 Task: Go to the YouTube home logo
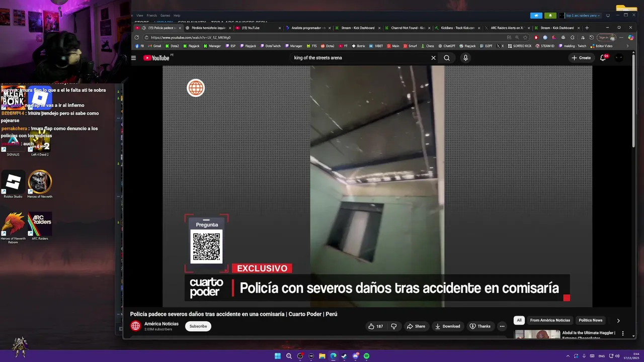pyautogui.click(x=156, y=58)
